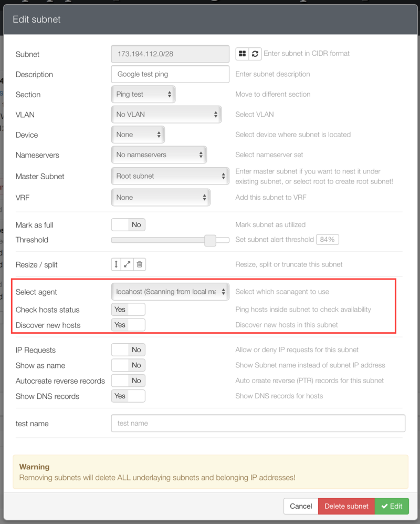Screen dimensions: 420x524
Task: Select the split subnet icon
Action: [x=127, y=264]
